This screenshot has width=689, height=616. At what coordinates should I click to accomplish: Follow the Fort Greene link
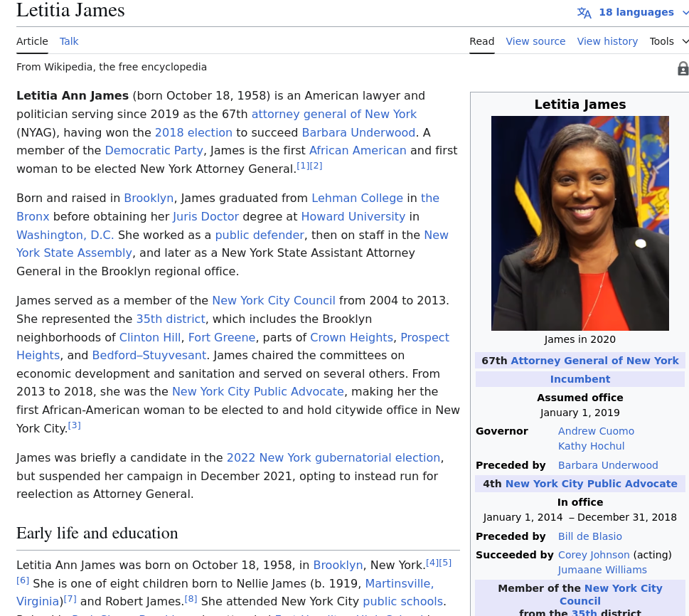[x=222, y=338]
